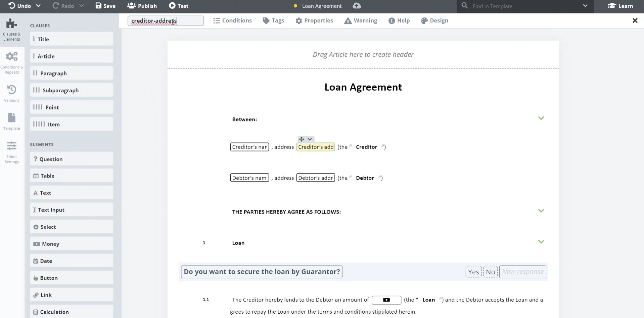Open the Template sidebar panel
The width and height of the screenshot is (644, 318).
point(12,121)
